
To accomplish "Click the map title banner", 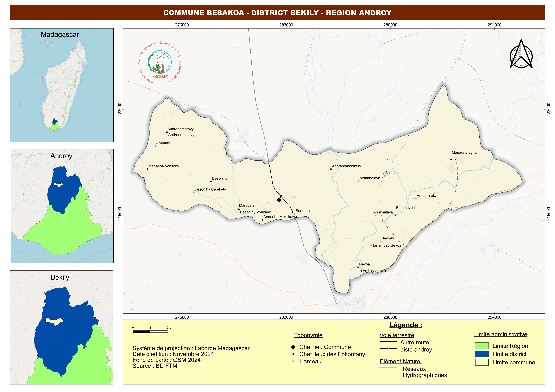I will pyautogui.click(x=277, y=12).
